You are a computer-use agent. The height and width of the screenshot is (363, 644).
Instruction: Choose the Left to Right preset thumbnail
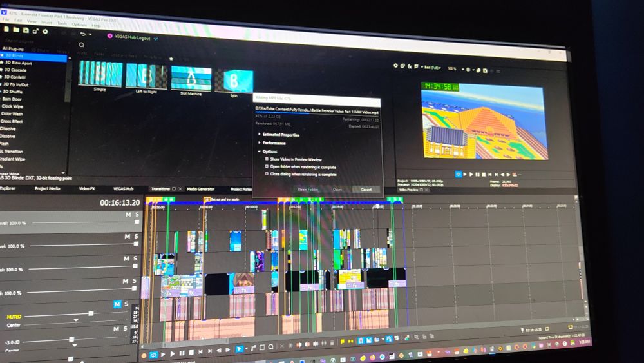(147, 76)
